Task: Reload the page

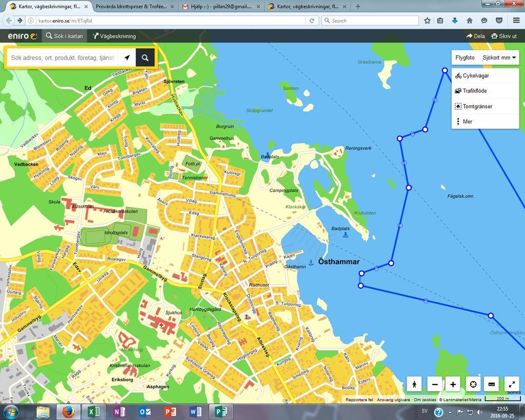Action: [x=312, y=21]
